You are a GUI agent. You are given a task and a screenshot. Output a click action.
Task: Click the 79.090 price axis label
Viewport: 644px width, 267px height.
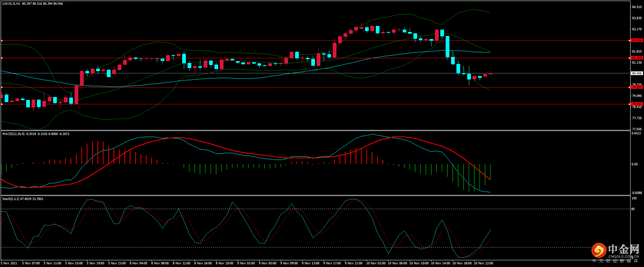tap(637, 96)
